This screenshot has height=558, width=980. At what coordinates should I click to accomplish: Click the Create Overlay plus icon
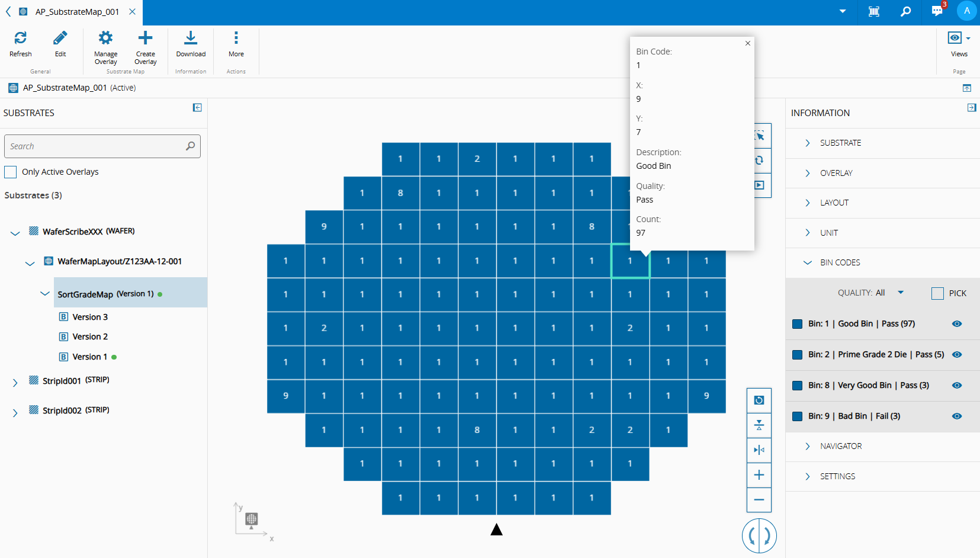[145, 38]
